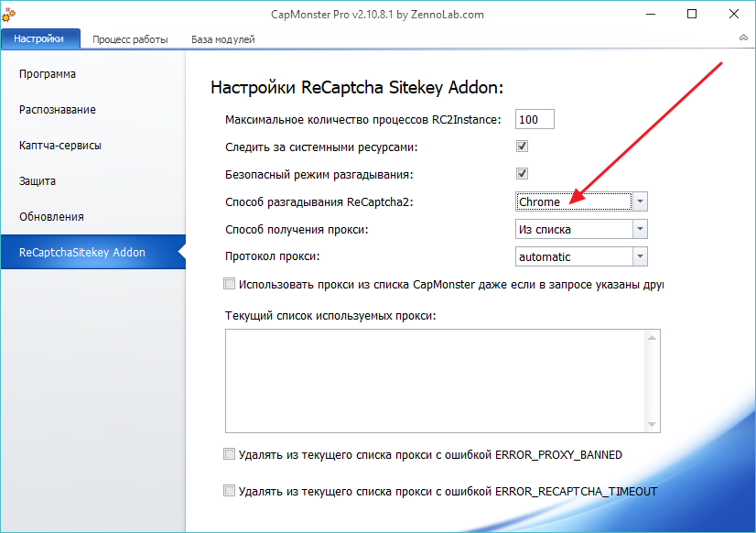Screen dimensions: 756x533
Task: Enable removing proxies with ERROR_RECAPTCHA_TIMEOUT
Action: pos(229,491)
